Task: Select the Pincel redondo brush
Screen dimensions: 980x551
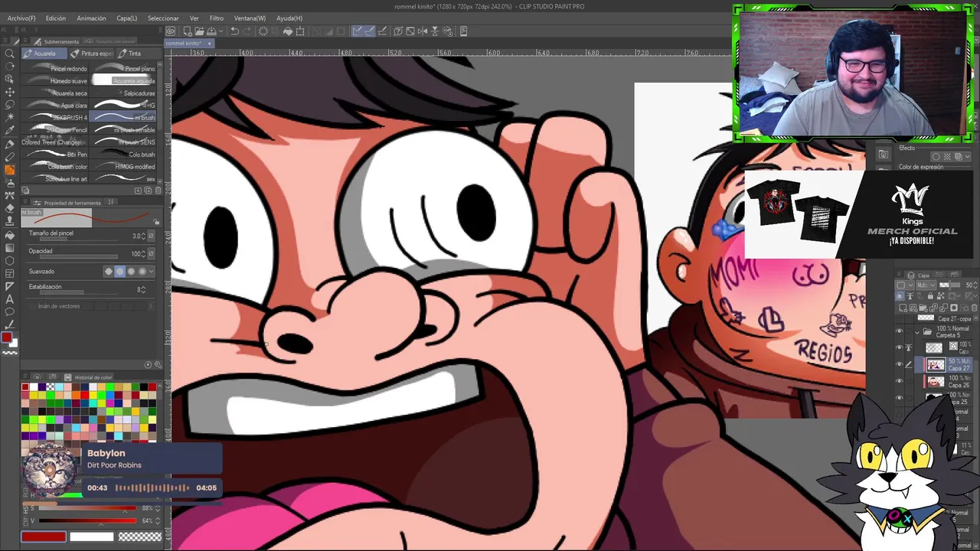Action: pyautogui.click(x=57, y=69)
